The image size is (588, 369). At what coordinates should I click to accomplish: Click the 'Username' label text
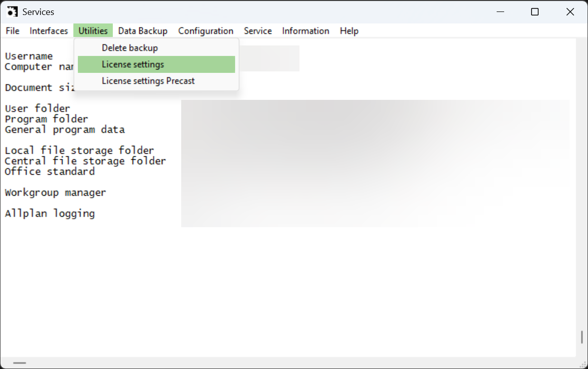29,56
